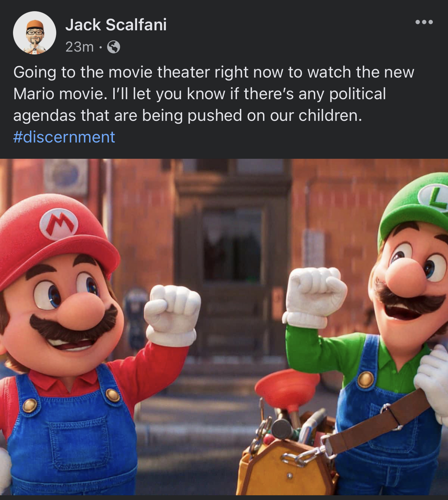Click the M emblem on Mario's cap
This screenshot has width=448, height=500.
(59, 224)
